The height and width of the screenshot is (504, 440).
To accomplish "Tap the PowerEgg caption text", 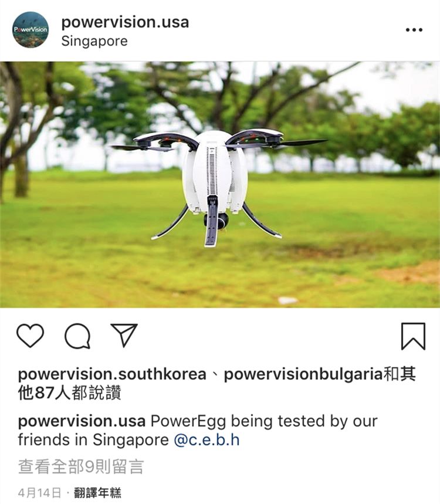I will [x=198, y=431].
